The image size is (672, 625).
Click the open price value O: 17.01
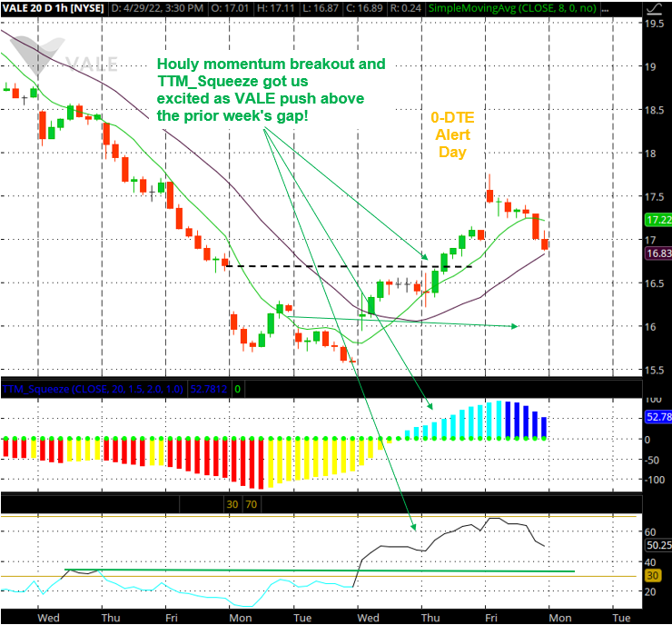230,8
